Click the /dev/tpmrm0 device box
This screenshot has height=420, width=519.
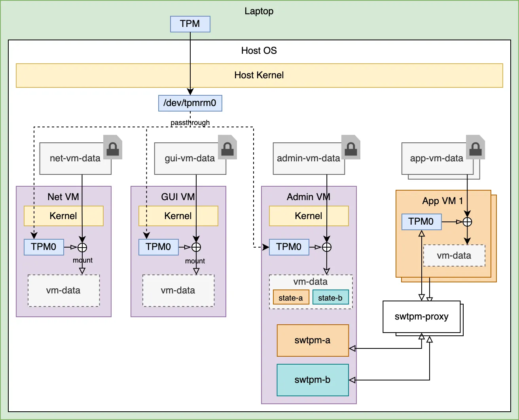190,103
